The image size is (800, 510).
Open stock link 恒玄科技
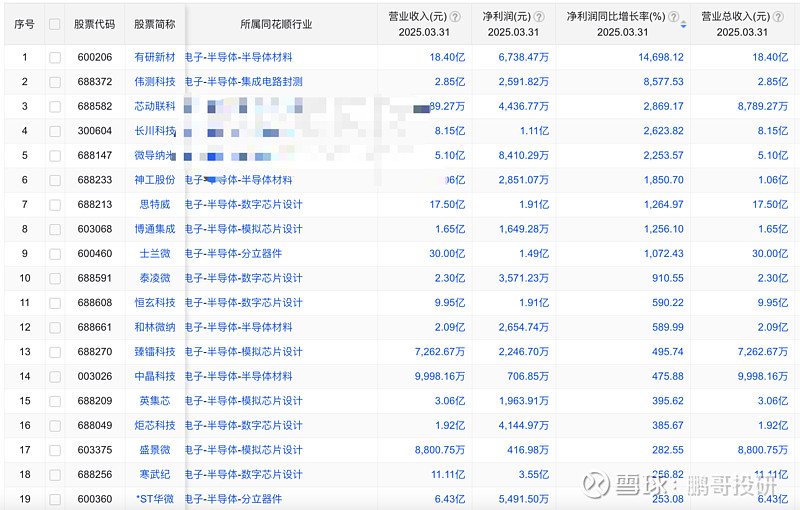coord(155,302)
